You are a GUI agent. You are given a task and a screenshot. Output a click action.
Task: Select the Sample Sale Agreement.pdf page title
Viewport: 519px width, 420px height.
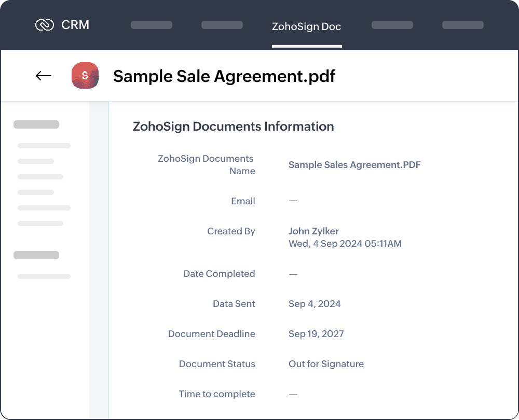224,76
